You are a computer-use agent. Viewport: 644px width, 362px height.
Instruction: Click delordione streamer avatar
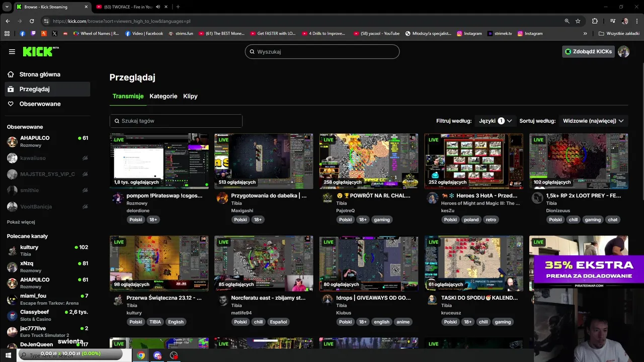118,198
